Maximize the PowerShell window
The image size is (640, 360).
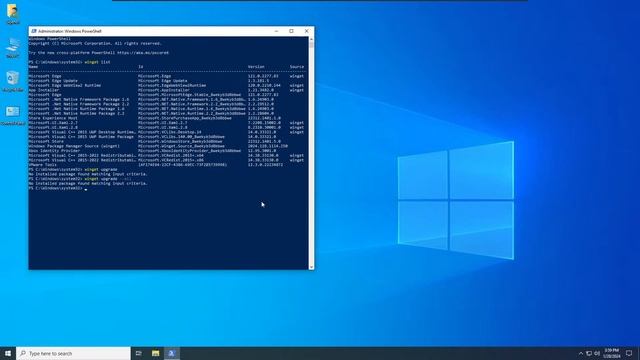[291, 31]
